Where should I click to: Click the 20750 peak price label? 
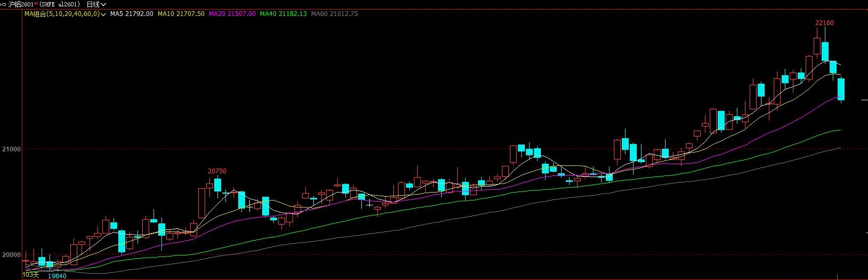point(217,171)
